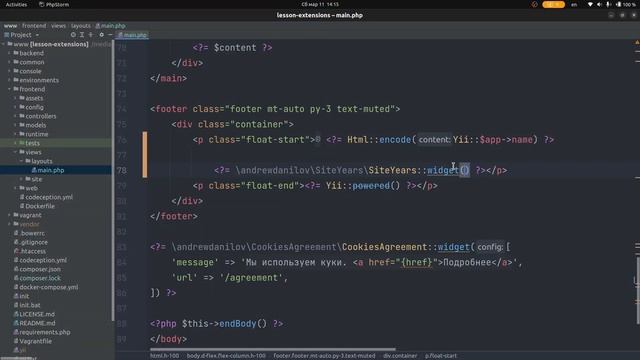Click 'main.php' in the navigation breadcrumb
640x360 pixels.
[110, 26]
